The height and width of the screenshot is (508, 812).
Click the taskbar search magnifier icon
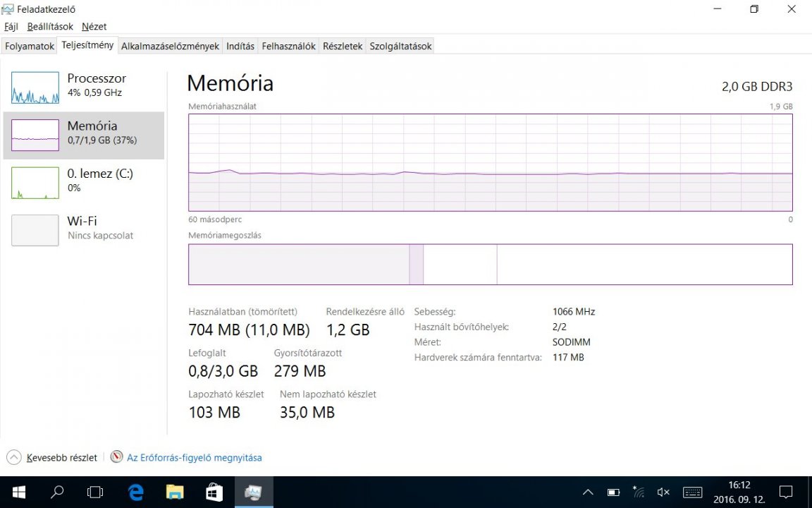[x=58, y=492]
